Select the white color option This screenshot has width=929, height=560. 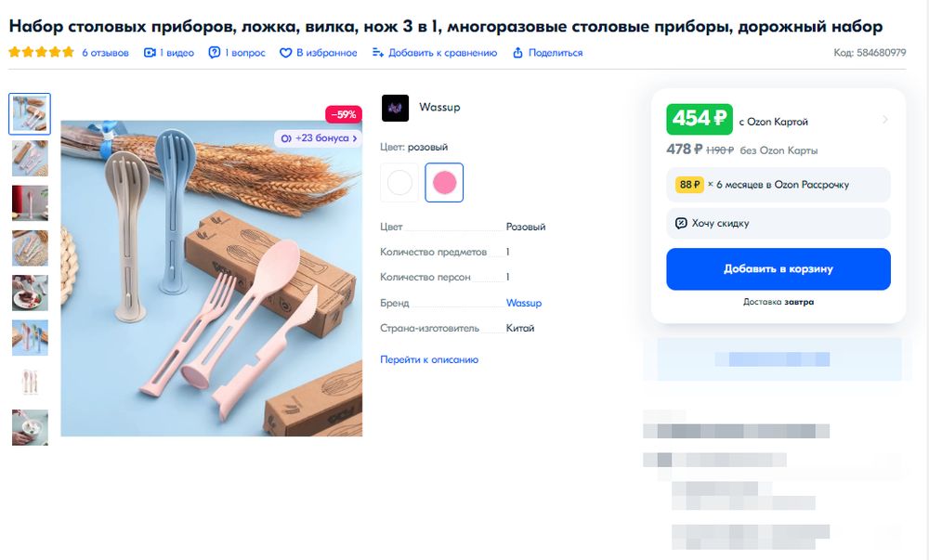click(x=399, y=183)
